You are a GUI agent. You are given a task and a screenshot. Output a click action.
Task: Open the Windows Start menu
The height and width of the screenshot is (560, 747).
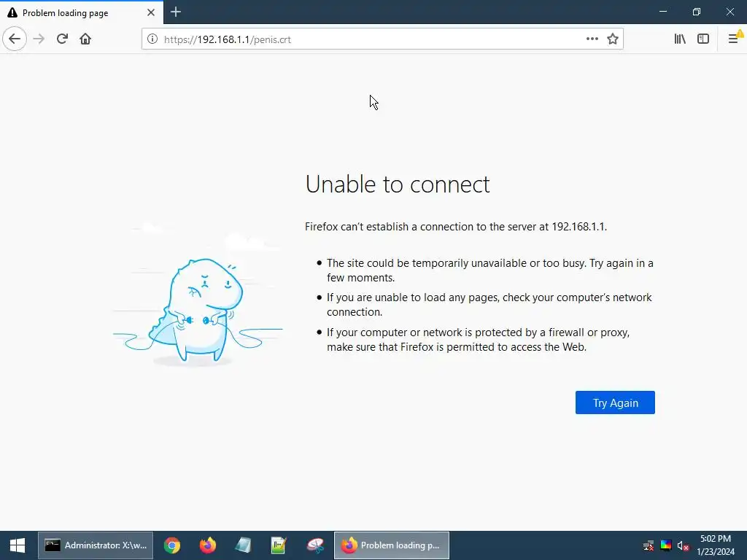18,545
